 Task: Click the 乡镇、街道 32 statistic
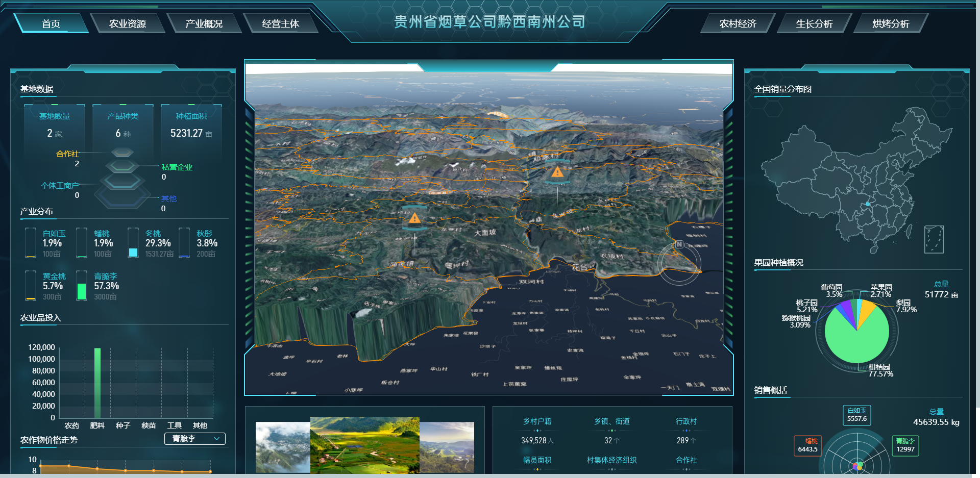point(612,431)
